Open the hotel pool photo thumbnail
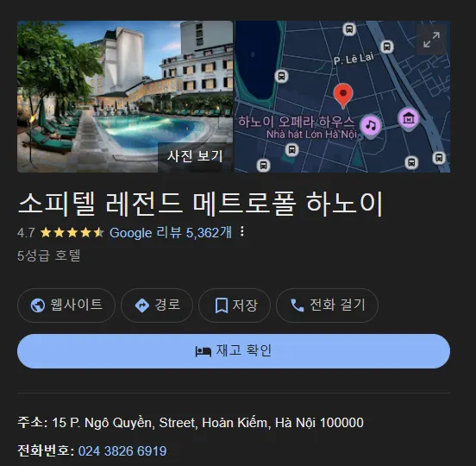Screen dimensions: 476x466 [125, 97]
